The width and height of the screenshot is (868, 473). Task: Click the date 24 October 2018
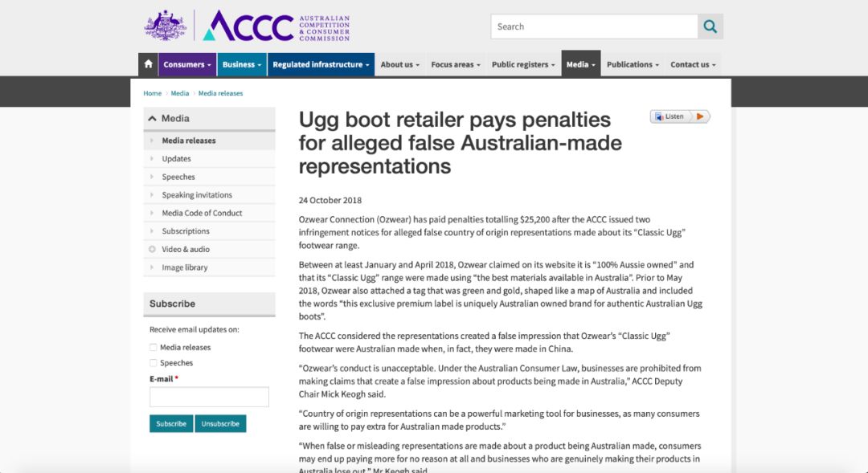[330, 200]
